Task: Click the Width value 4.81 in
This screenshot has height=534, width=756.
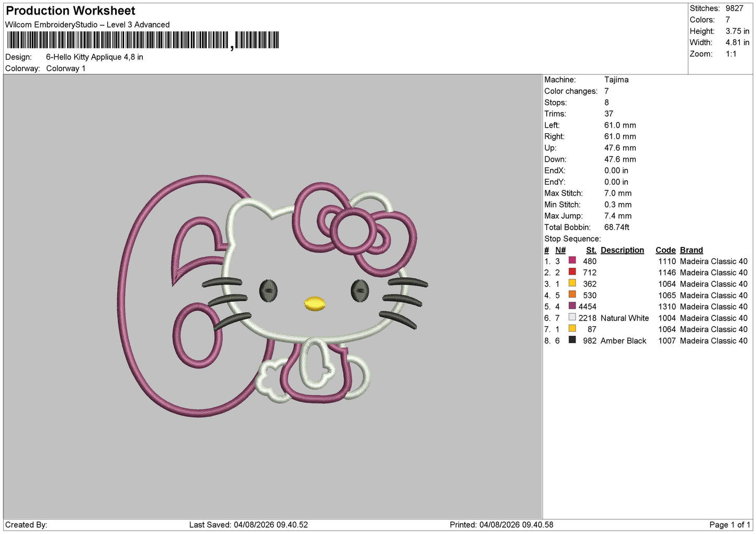Action: tap(737, 42)
